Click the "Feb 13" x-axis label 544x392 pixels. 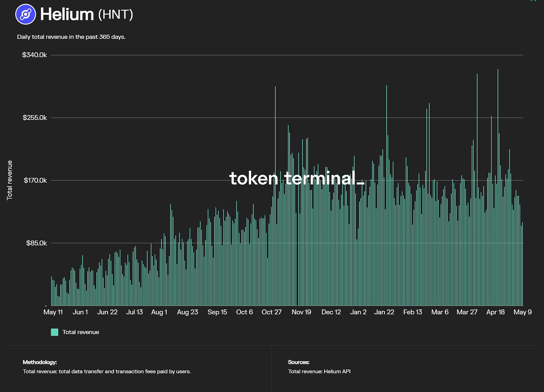412,312
